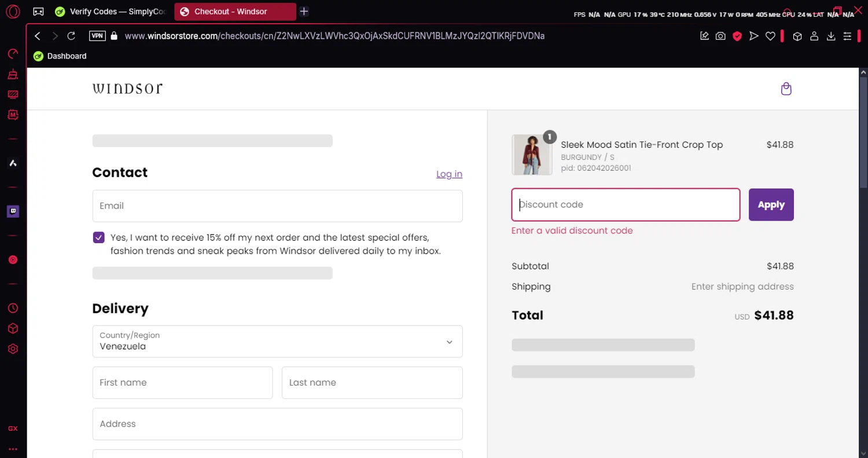
Task: Focus the Last name field
Action: (372, 383)
